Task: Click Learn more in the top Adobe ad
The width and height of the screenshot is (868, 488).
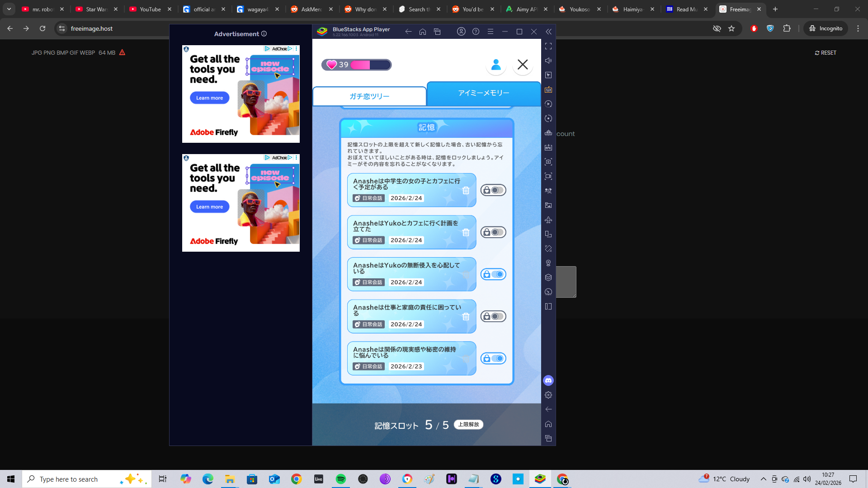Action: click(x=209, y=98)
